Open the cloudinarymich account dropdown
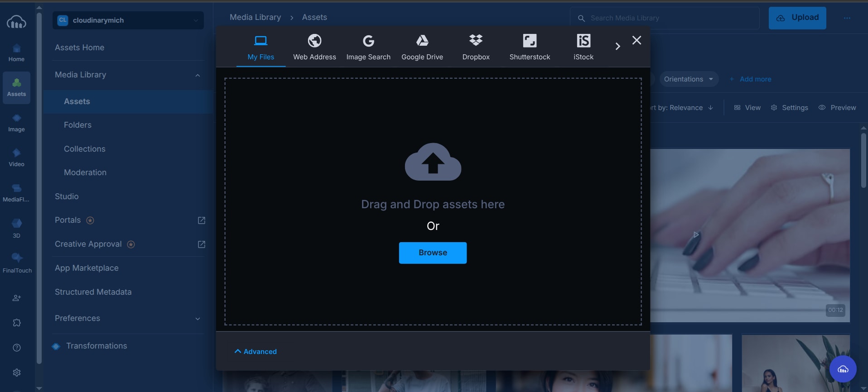The image size is (868, 392). point(128,20)
